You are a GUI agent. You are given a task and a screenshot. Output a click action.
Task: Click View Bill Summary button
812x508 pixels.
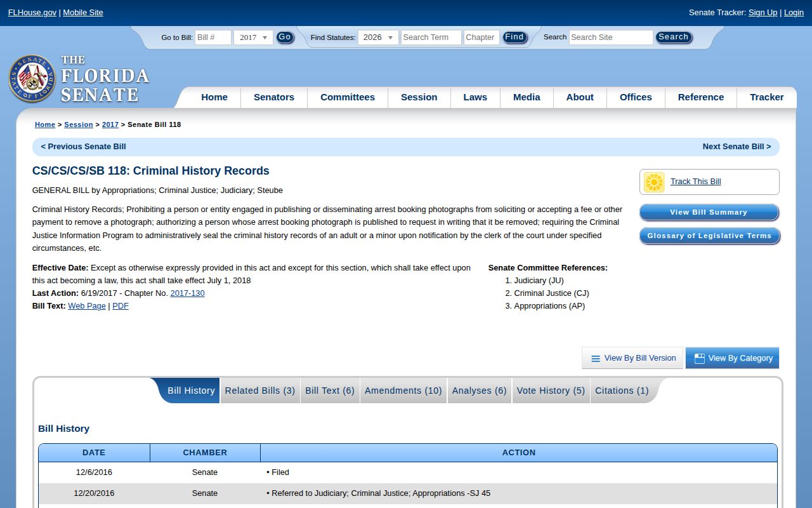709,213
